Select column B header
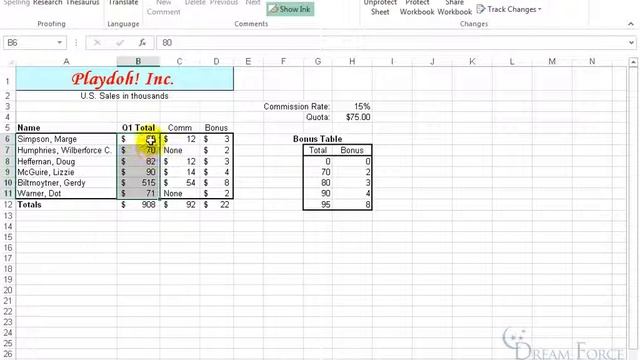 [138, 62]
